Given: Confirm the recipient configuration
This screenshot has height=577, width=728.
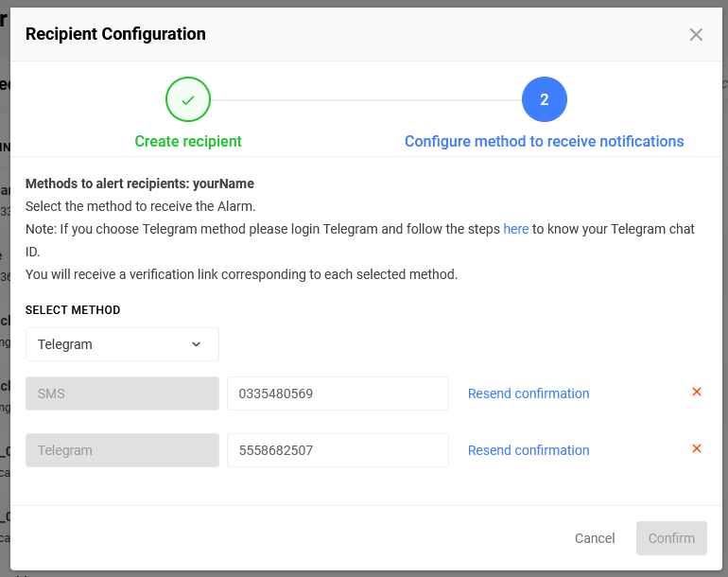Looking at the screenshot, I should click(x=671, y=538).
